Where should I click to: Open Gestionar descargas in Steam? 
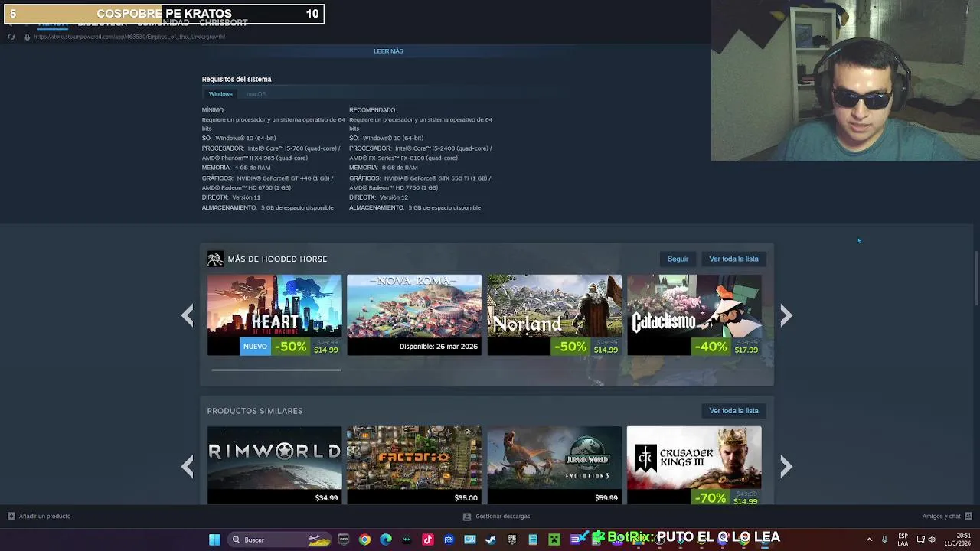[x=502, y=516]
